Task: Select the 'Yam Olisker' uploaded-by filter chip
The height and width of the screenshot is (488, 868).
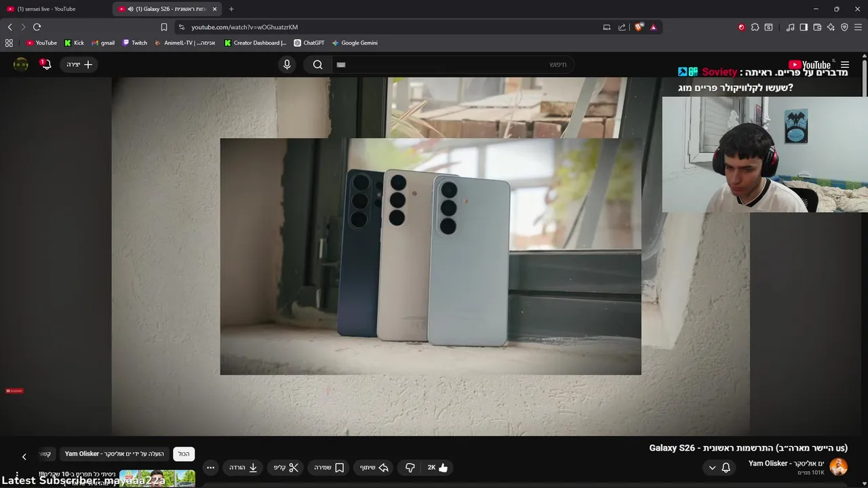Action: tap(115, 454)
